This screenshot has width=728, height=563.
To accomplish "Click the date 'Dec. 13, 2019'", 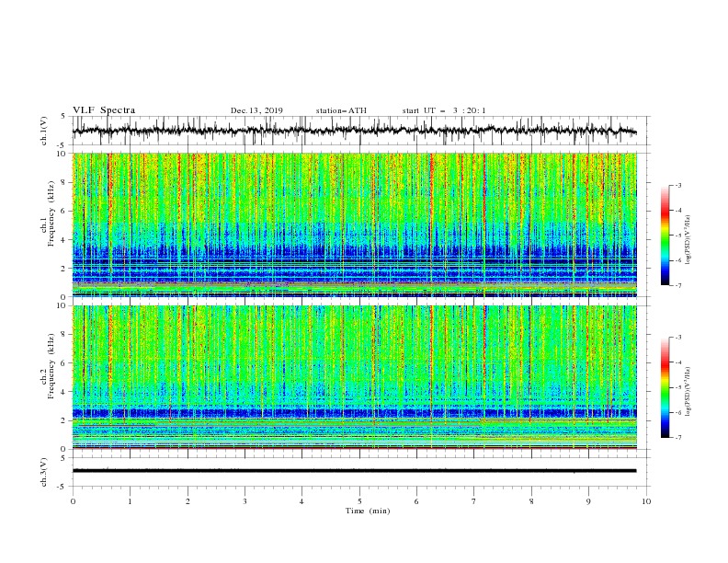I will 256,110.
